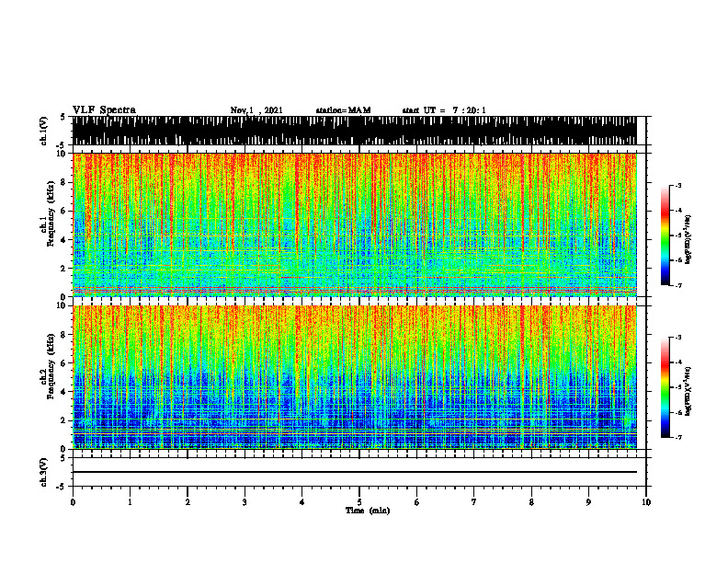
Task: Click the '-7' label on ch.2 color bar
Action: coord(677,437)
